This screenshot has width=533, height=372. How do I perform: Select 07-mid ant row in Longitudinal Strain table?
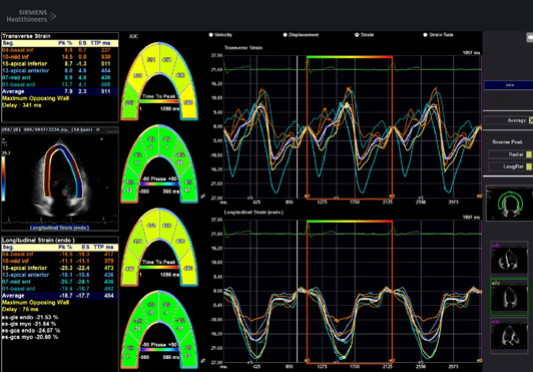(x=60, y=282)
